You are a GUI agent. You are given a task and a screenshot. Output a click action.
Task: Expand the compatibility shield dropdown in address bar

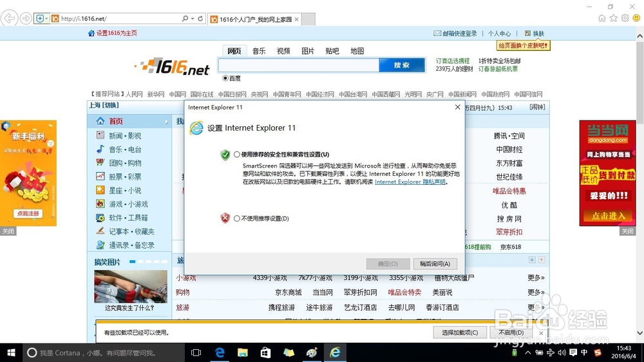point(46,19)
